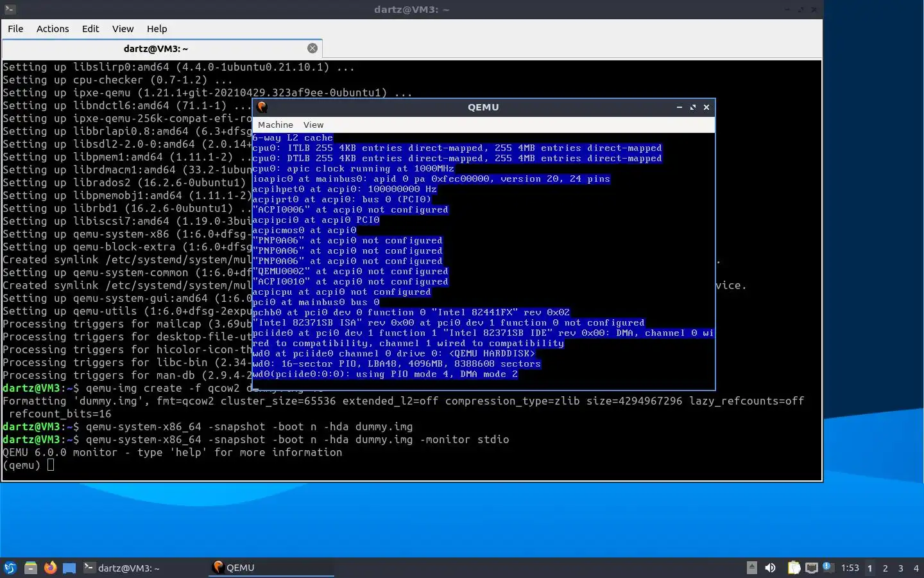Open the Machine menu in QEMU
This screenshot has width=924, height=578.
(275, 125)
